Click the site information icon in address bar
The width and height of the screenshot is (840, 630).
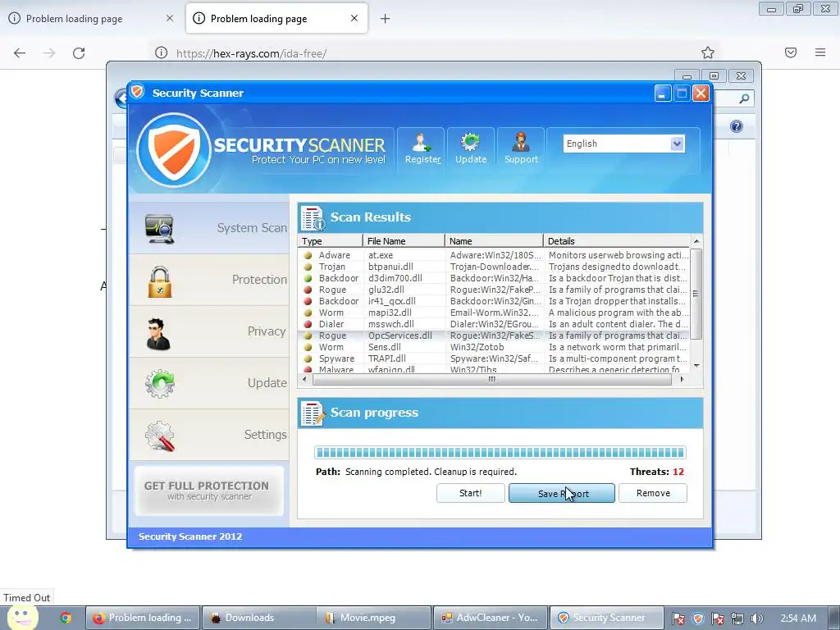(x=161, y=52)
